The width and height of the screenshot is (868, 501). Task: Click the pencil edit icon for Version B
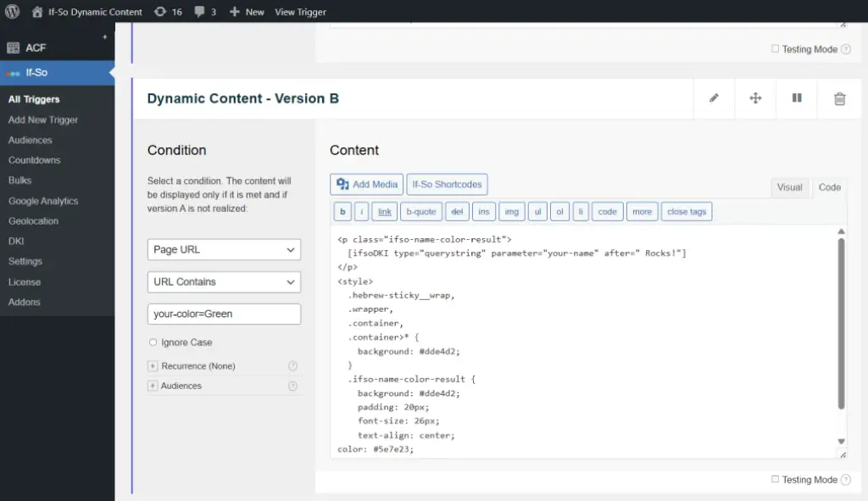714,98
